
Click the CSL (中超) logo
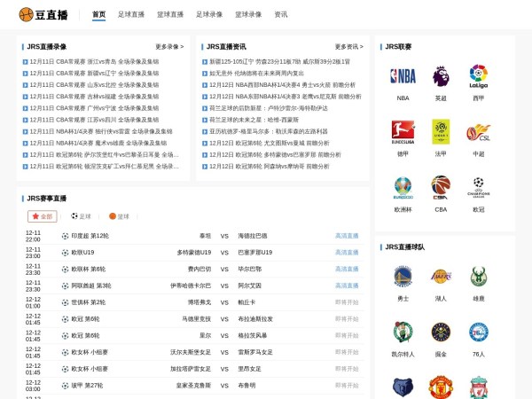[x=479, y=132]
